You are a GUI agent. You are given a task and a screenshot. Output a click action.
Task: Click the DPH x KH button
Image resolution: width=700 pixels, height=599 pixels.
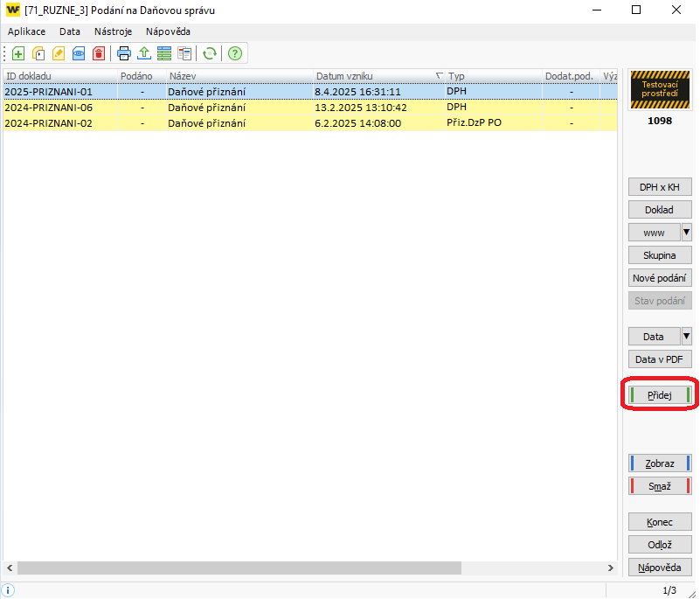(x=660, y=187)
